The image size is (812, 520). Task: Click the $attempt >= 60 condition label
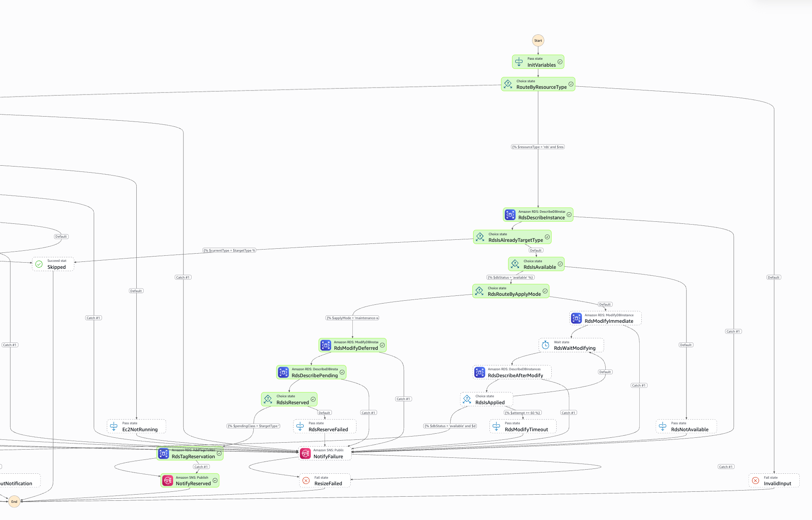click(x=523, y=413)
